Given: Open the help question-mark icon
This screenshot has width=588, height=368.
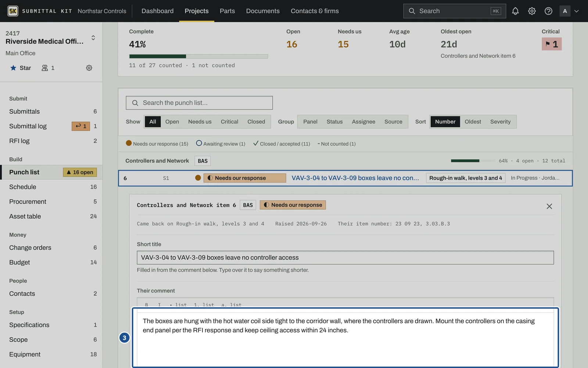Looking at the screenshot, I should click(548, 11).
